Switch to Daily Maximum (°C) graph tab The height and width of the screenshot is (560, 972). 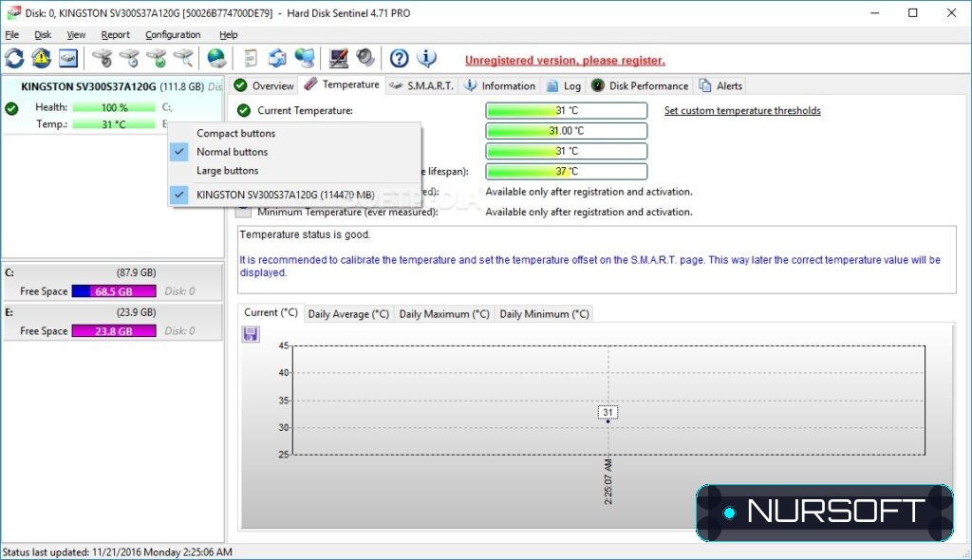click(x=444, y=314)
